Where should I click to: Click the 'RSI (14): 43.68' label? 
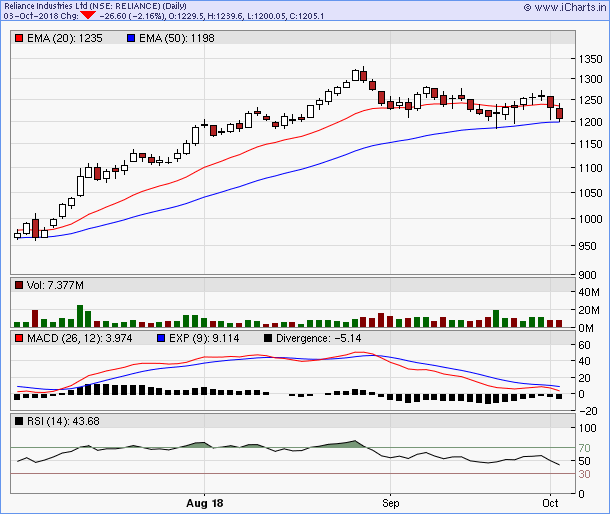coord(63,421)
